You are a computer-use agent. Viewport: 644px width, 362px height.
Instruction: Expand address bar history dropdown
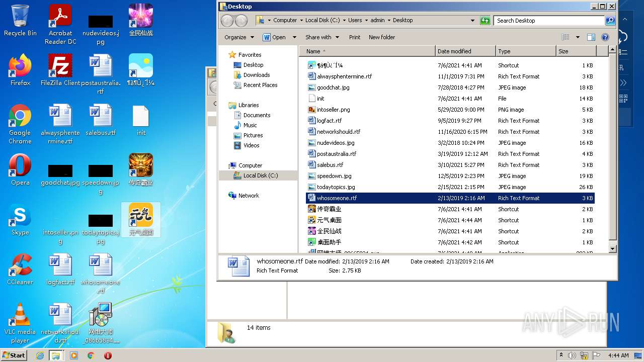coord(472,21)
